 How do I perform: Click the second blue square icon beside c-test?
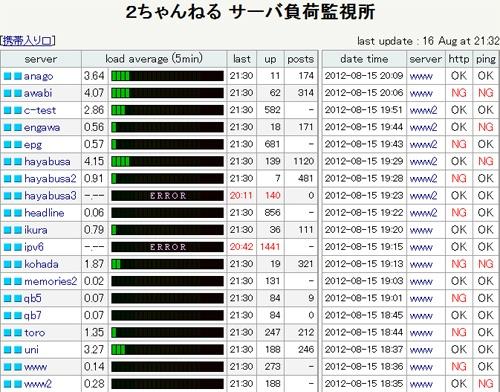click(x=18, y=110)
